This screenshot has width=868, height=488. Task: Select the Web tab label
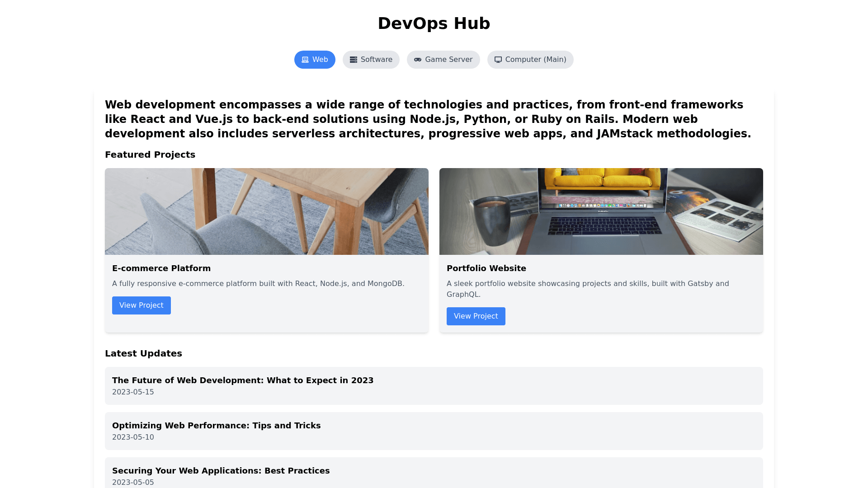[x=320, y=60]
